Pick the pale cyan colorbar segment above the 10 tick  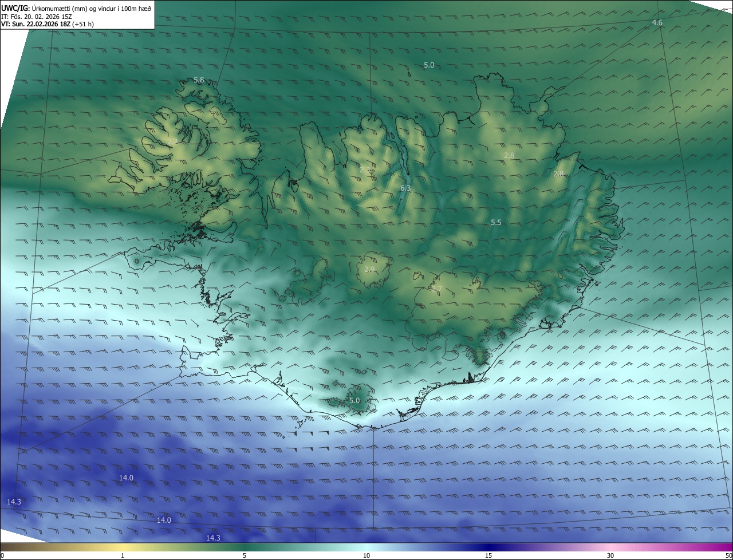pyautogui.click(x=366, y=547)
